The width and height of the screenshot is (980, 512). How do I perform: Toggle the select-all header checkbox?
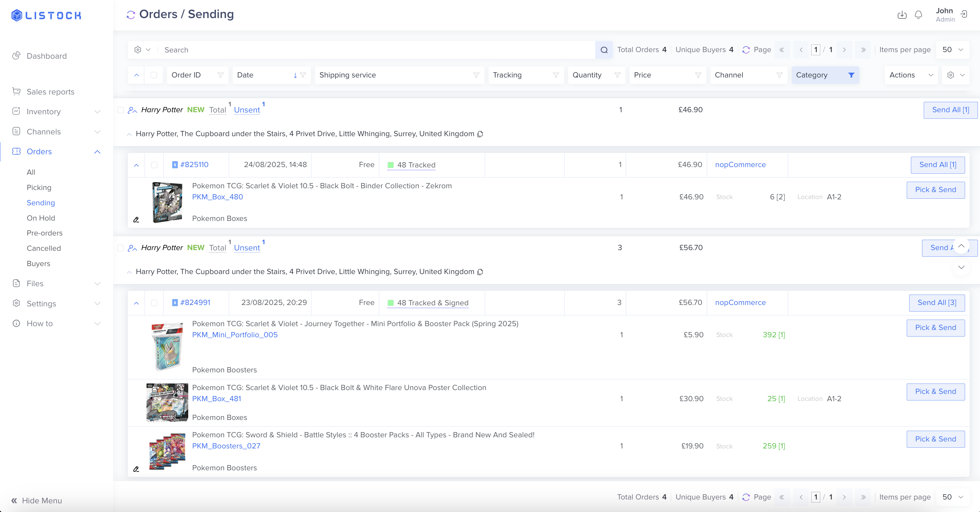click(154, 75)
